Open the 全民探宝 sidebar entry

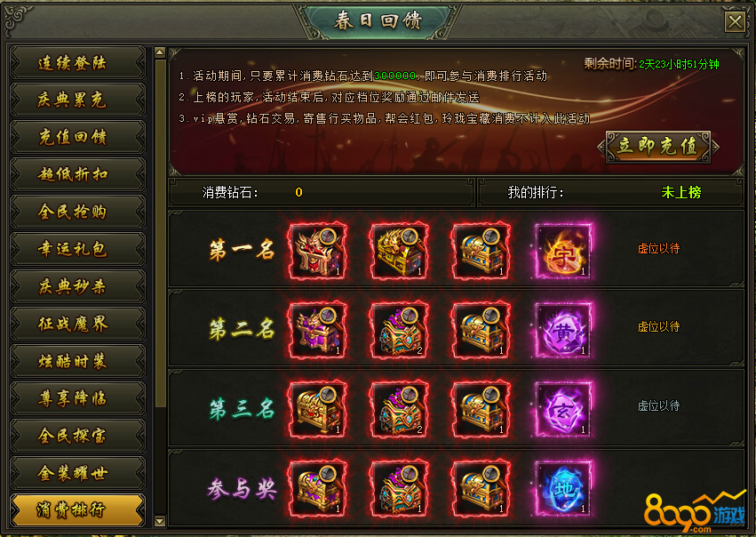(x=77, y=436)
